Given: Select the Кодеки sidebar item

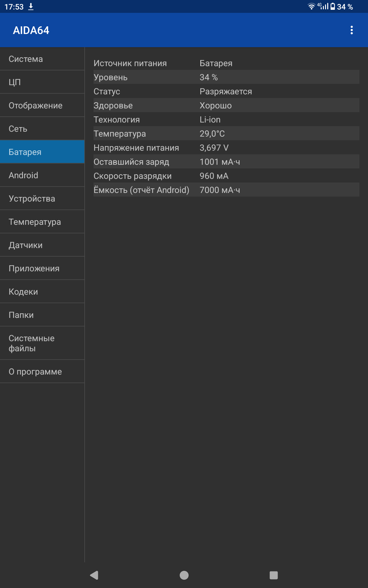Looking at the screenshot, I should coord(42,292).
